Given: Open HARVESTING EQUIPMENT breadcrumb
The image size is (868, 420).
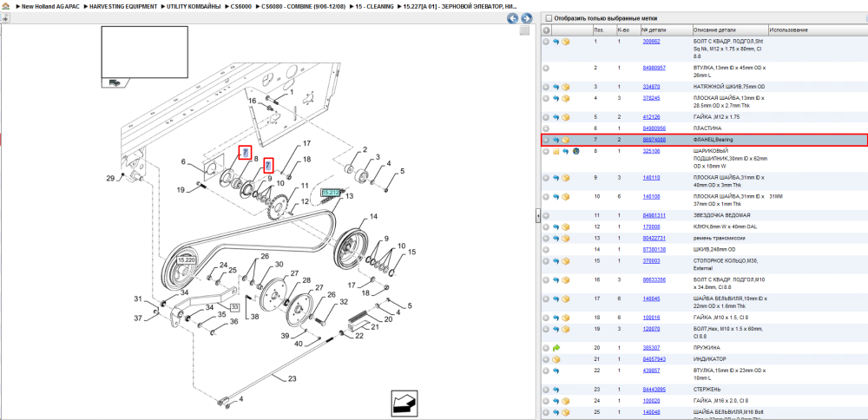Looking at the screenshot, I should coord(123,6).
